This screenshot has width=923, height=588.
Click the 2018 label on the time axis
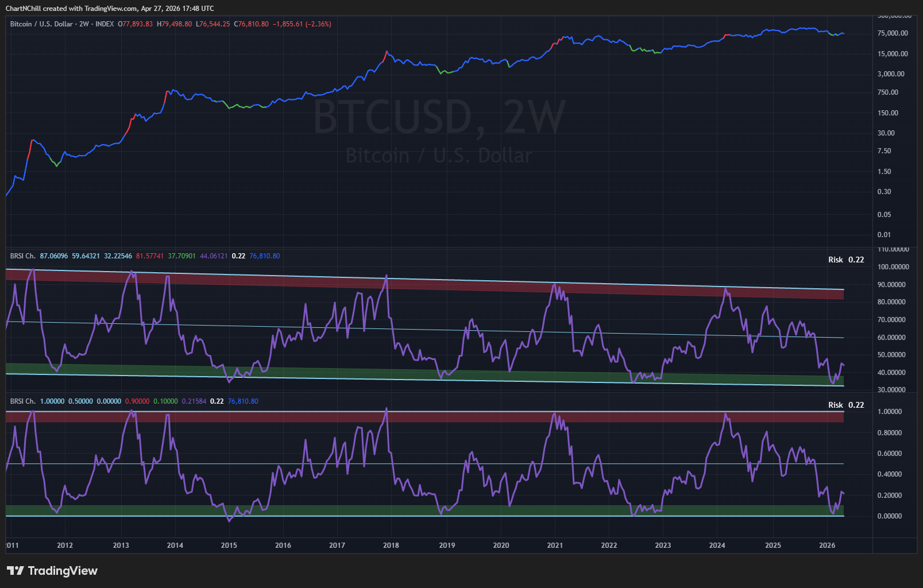click(391, 546)
